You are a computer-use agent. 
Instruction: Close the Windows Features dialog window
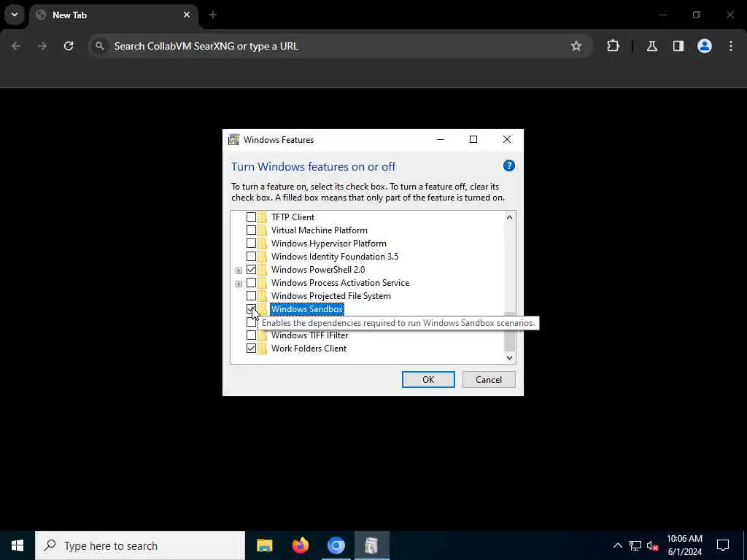pos(507,139)
